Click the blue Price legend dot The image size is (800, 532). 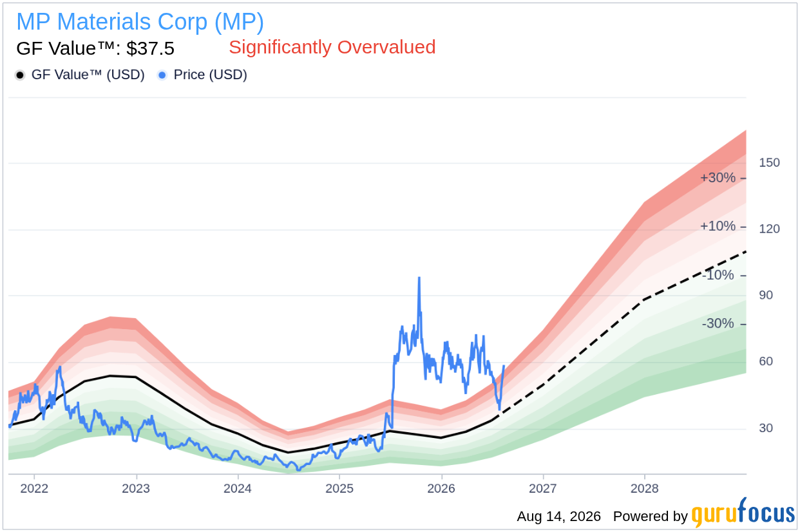click(x=162, y=75)
